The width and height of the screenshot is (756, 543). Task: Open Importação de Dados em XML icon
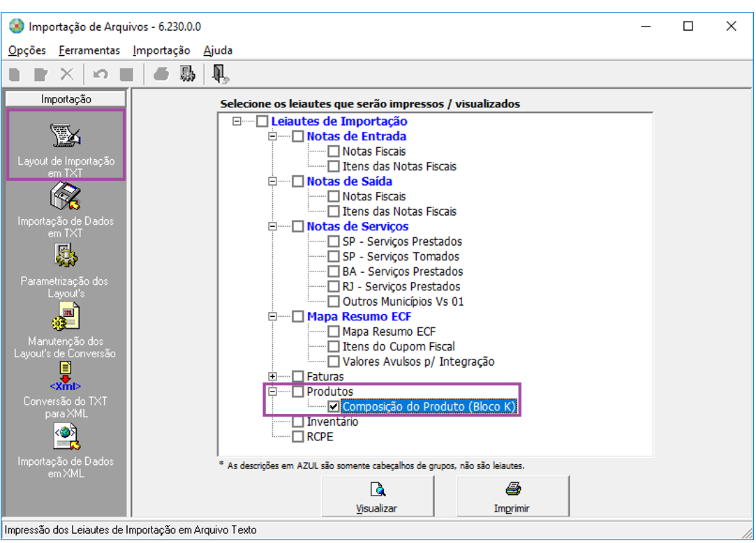[66, 437]
